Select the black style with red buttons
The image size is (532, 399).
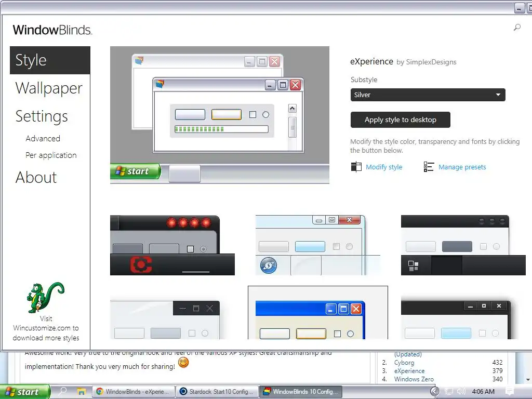pos(172,245)
